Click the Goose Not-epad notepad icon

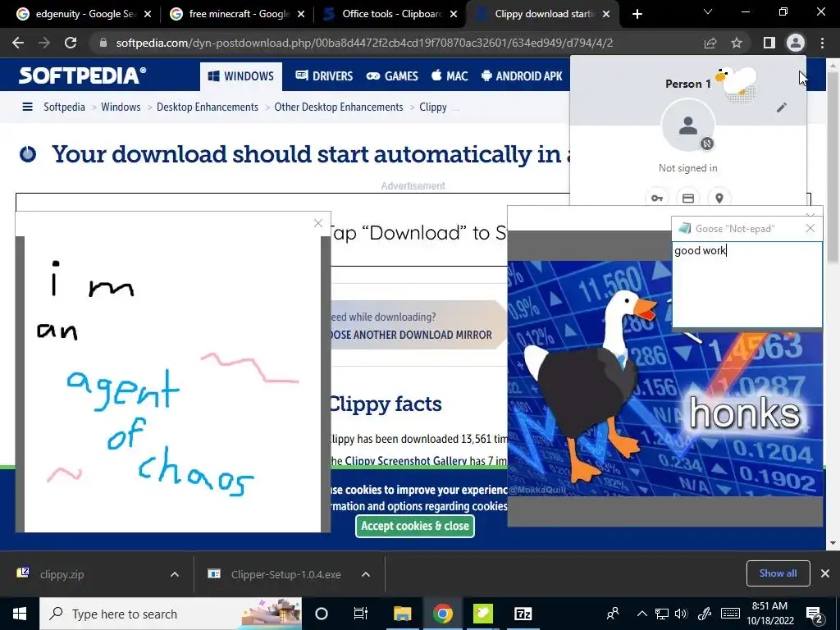pos(684,229)
